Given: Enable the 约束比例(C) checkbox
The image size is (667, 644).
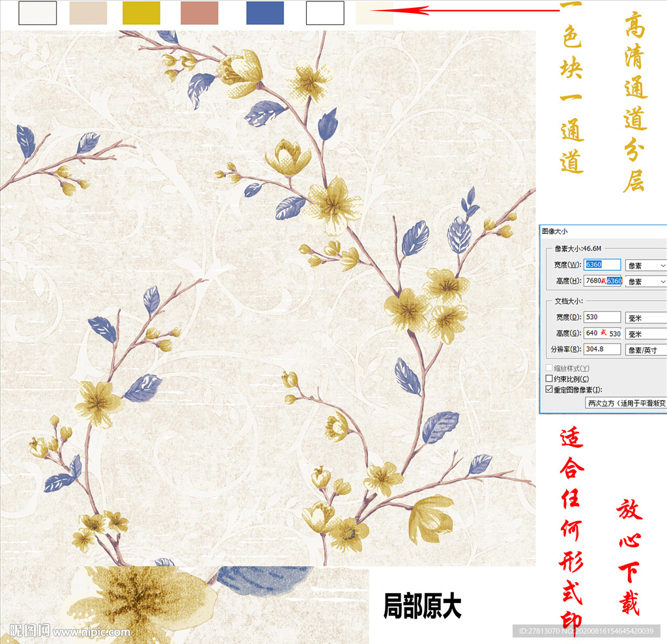Looking at the screenshot, I should (x=549, y=378).
